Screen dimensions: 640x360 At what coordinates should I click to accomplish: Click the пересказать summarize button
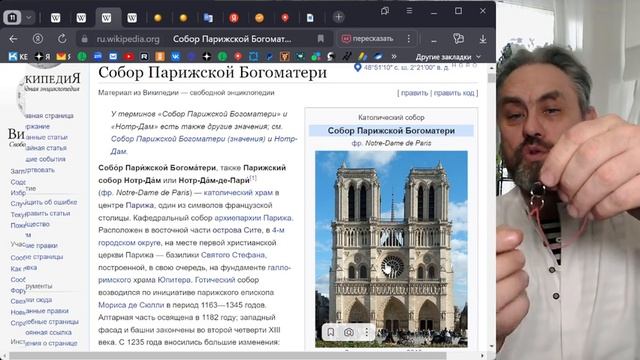point(368,39)
